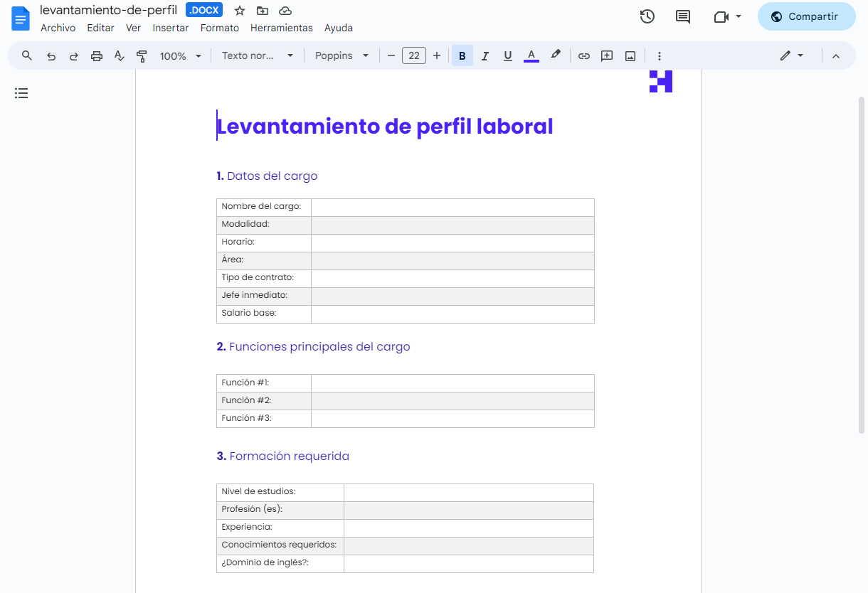Run spell check from the toolbar
The height and width of the screenshot is (593, 868).
tap(119, 55)
